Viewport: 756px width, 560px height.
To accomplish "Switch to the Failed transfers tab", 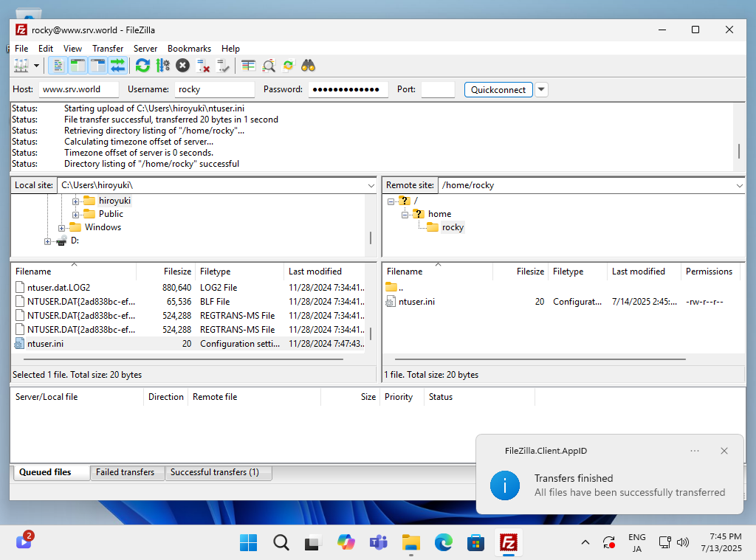I will (x=127, y=472).
